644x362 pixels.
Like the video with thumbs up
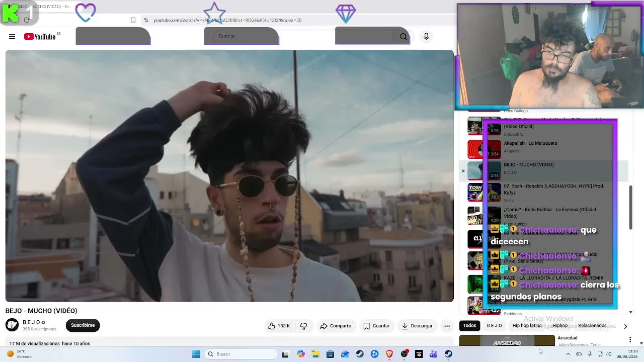pos(279,326)
